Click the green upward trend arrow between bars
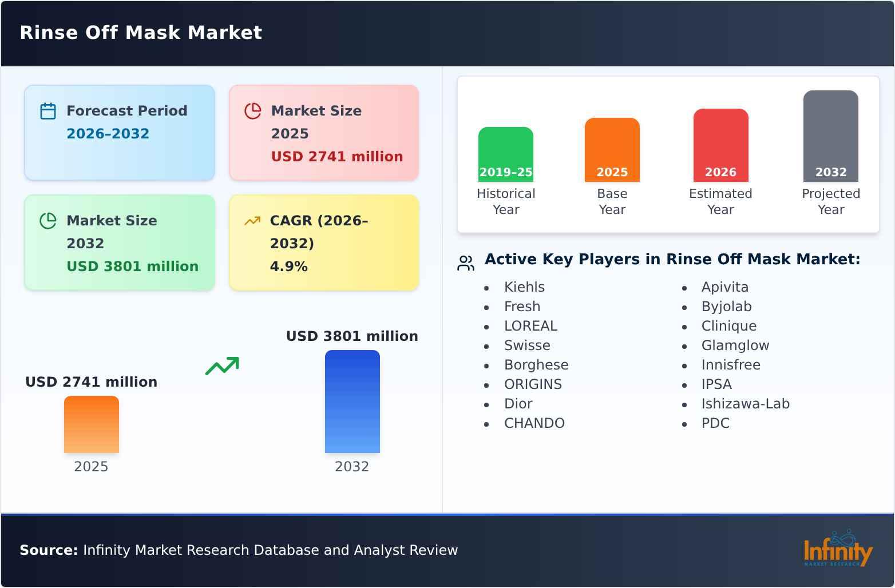The image size is (895, 588). click(x=223, y=366)
